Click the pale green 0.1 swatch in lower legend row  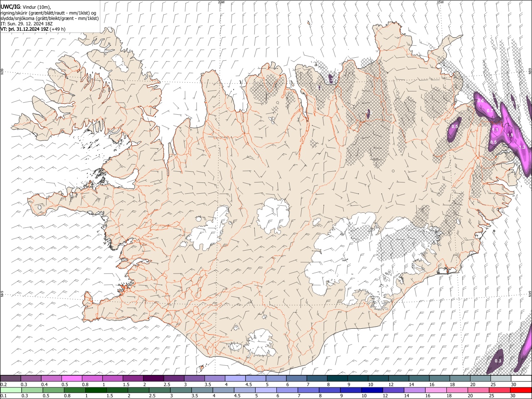tap(11, 390)
